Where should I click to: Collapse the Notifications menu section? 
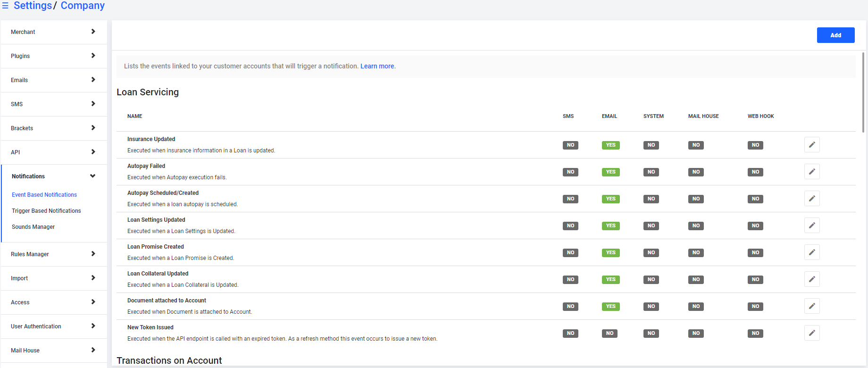coord(54,176)
